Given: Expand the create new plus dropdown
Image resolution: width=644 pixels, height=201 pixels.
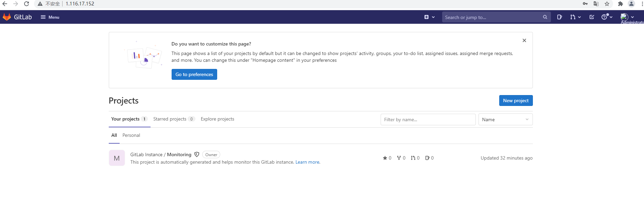Looking at the screenshot, I should [x=429, y=17].
